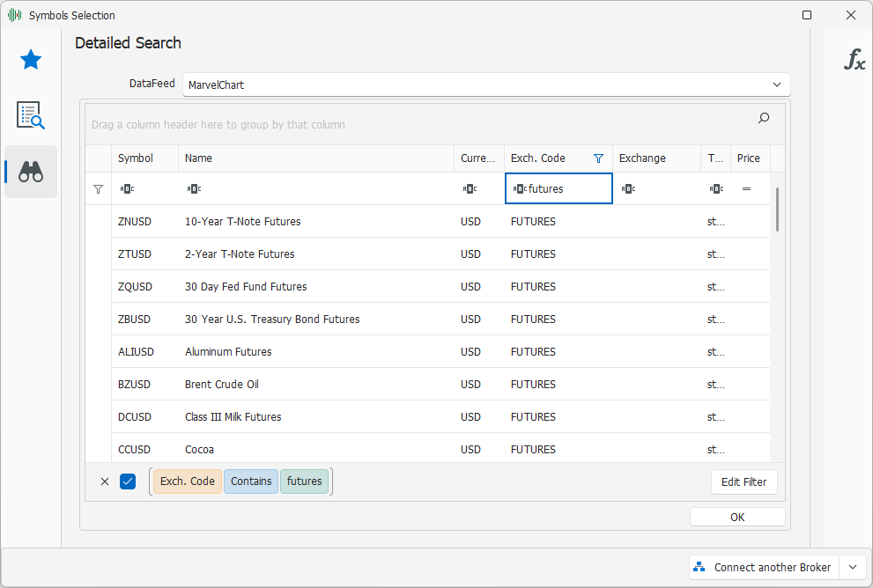Screen dimensions: 873x588
Task: Click the Price column equals operator icon
Action: pyautogui.click(x=747, y=189)
